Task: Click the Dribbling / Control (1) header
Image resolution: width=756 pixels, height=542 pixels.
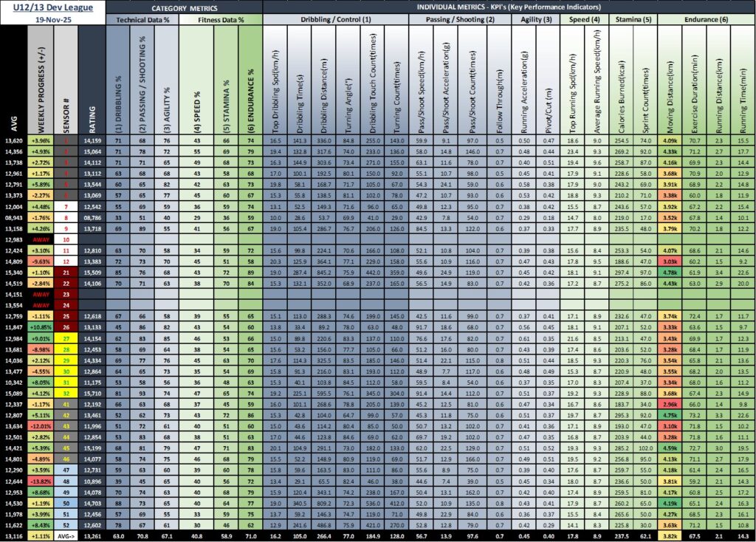Action: coord(334,20)
